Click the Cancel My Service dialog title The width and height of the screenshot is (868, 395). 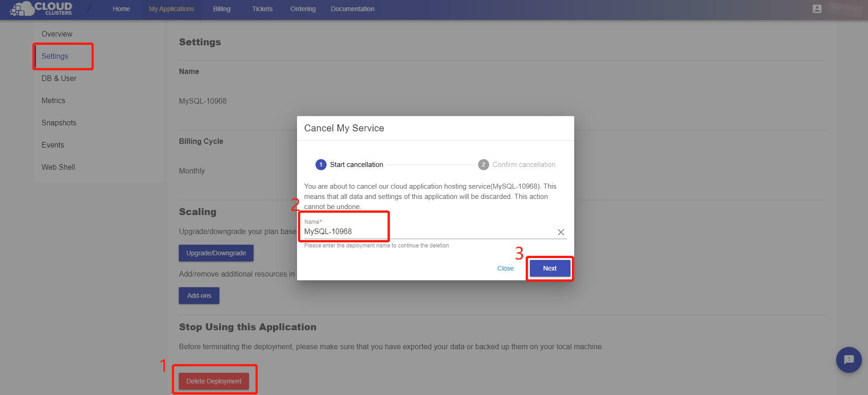pos(344,128)
